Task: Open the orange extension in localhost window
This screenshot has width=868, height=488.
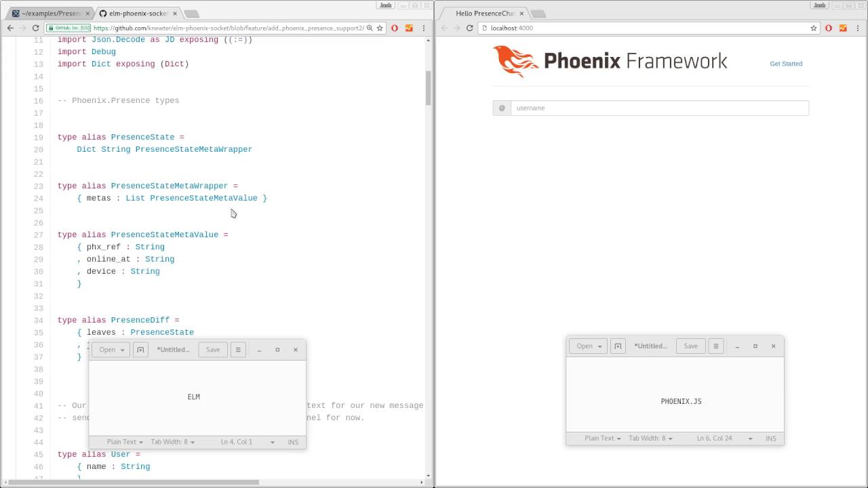Action: (x=843, y=28)
